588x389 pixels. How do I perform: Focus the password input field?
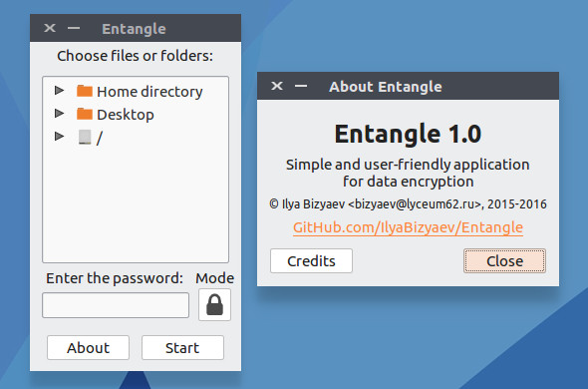pyautogui.click(x=116, y=305)
